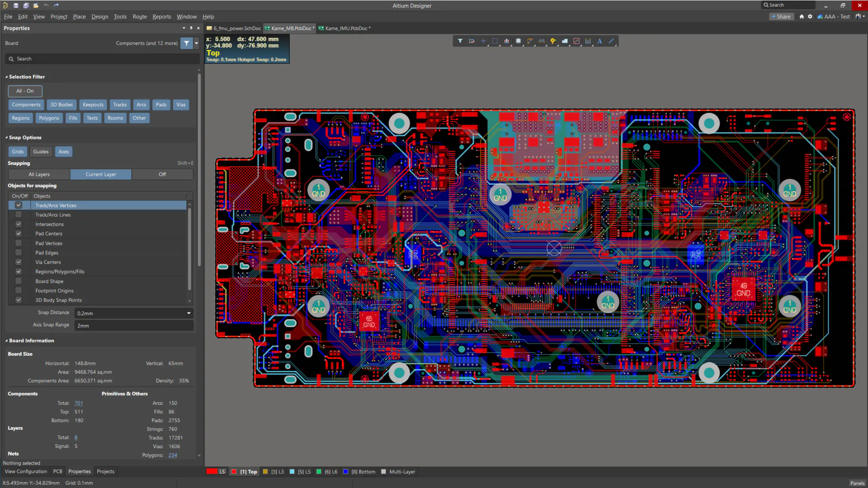Collapse the Selection Filter section
868x488 pixels.
coord(6,77)
